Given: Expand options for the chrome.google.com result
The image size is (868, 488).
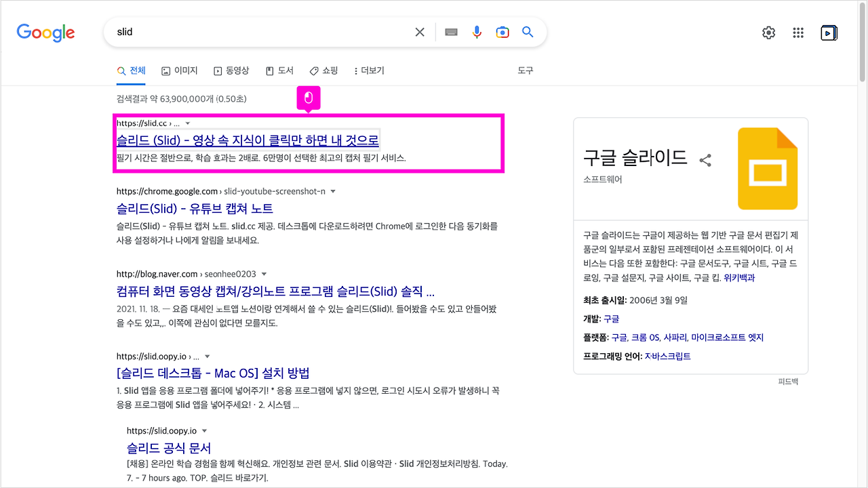Looking at the screenshot, I should pyautogui.click(x=332, y=191).
